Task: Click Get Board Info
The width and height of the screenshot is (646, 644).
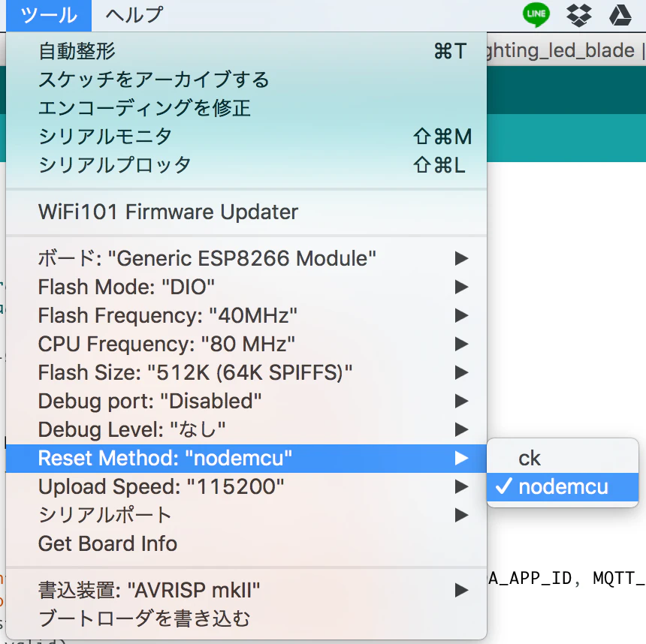Action: pos(246,543)
